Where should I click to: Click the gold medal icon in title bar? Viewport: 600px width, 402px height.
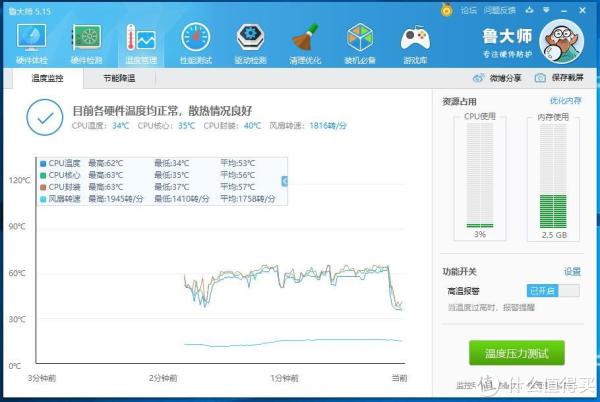[447, 10]
